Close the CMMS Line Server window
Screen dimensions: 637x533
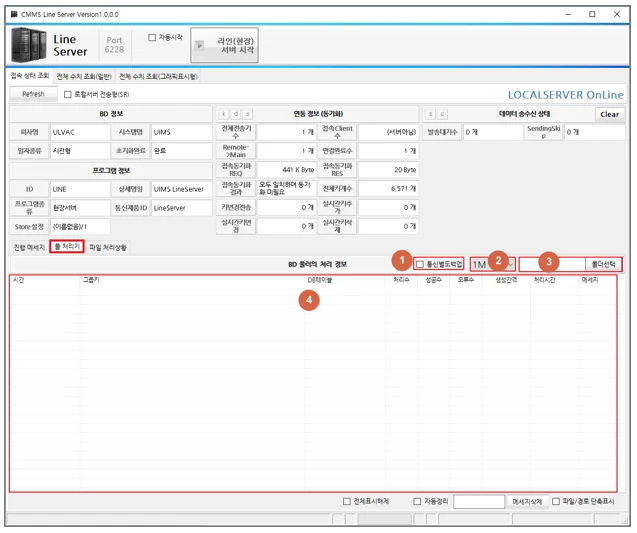pyautogui.click(x=617, y=14)
